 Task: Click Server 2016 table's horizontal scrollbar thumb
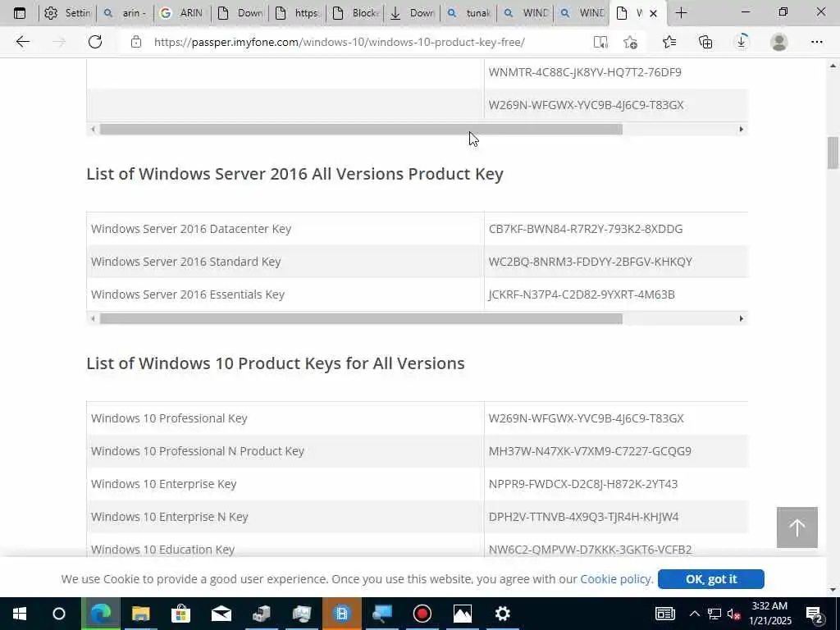pos(361,319)
